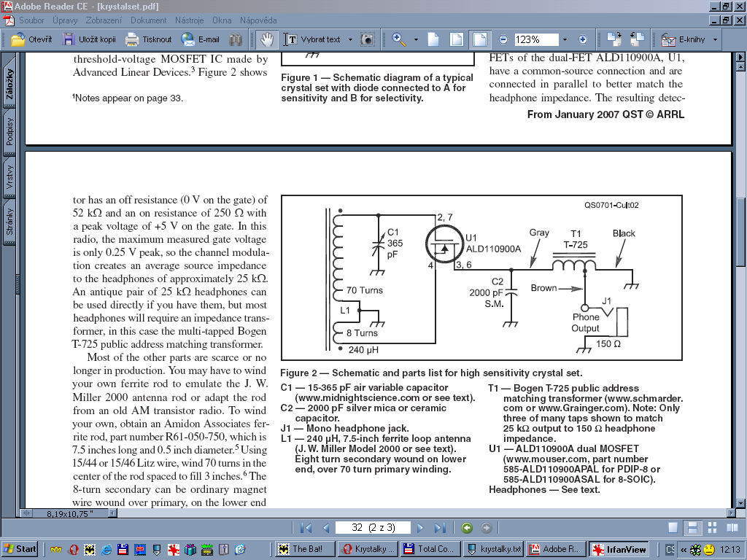
Task: Open the Nástroje menu
Action: click(189, 20)
